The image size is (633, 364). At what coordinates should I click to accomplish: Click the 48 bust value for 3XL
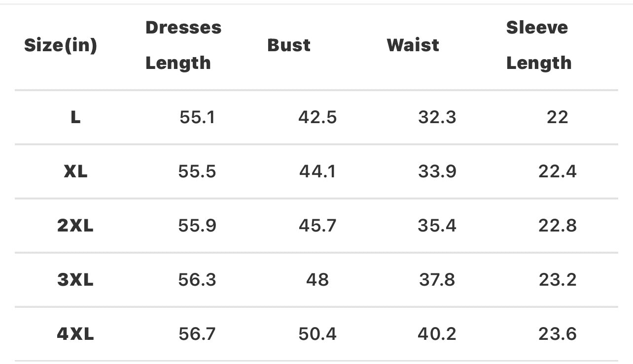tap(317, 280)
